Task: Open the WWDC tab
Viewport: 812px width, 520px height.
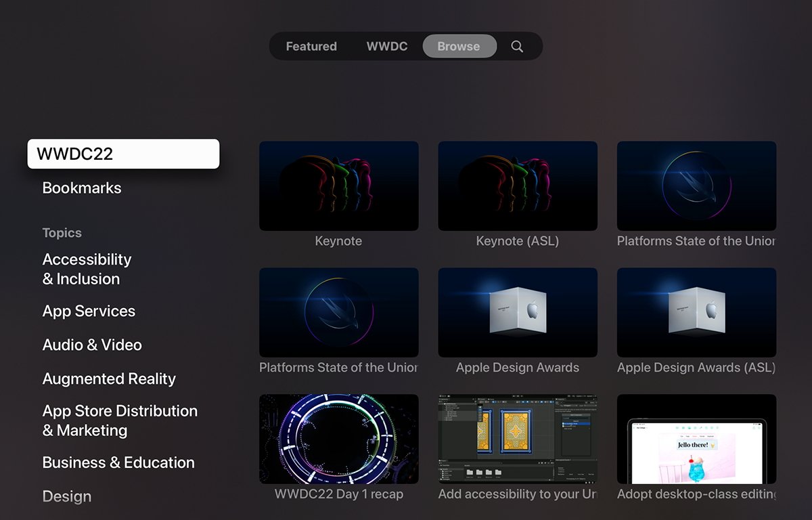Action: (387, 46)
